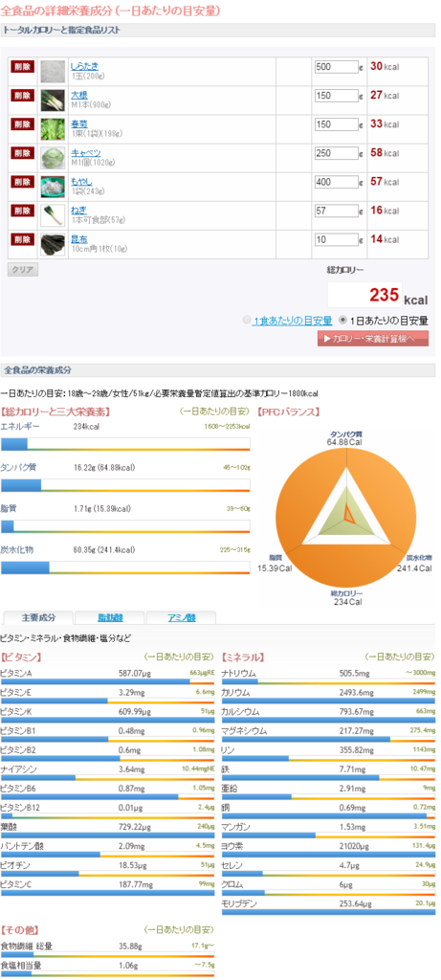Screen dimensions: 441x980
Task: Edit the 春菊 gram amount field
Action: 336,124
